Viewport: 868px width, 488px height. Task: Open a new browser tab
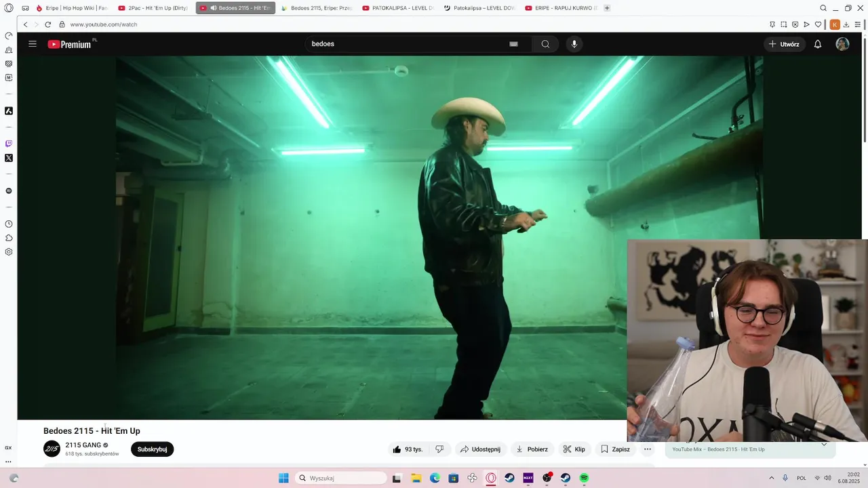click(607, 8)
